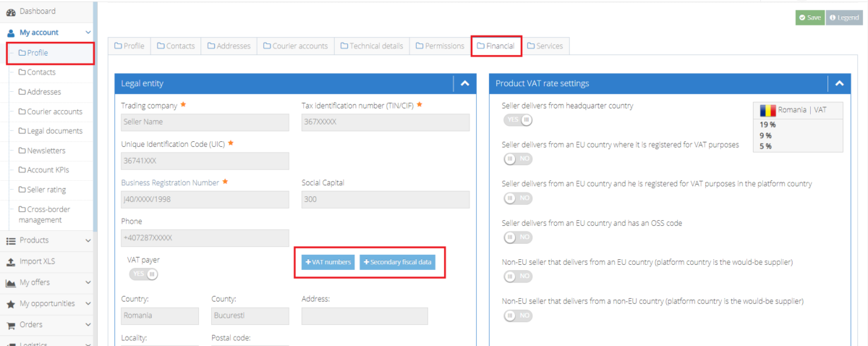Click the My offers chart icon
868x346 pixels.
(11, 283)
